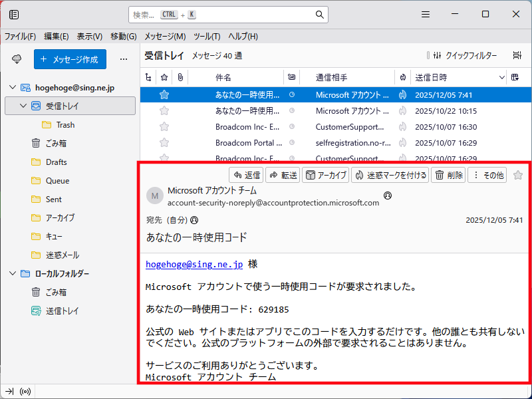Sort by 送信日時 column

point(458,78)
